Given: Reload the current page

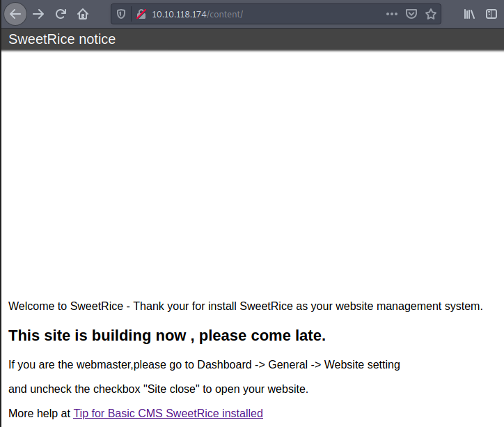Looking at the screenshot, I should [x=61, y=14].
